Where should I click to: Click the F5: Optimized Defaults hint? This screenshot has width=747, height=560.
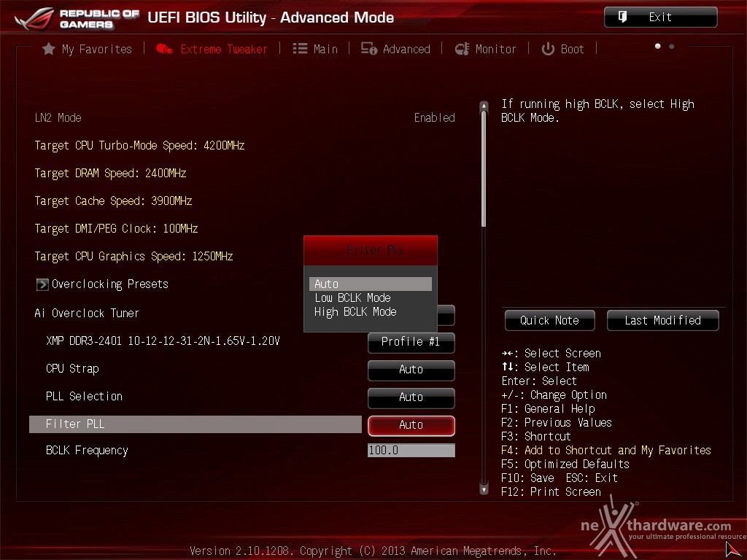pyautogui.click(x=565, y=464)
